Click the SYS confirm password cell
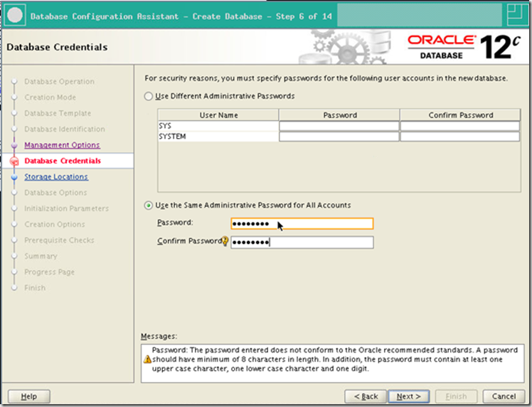532x407 pixels. (460, 126)
